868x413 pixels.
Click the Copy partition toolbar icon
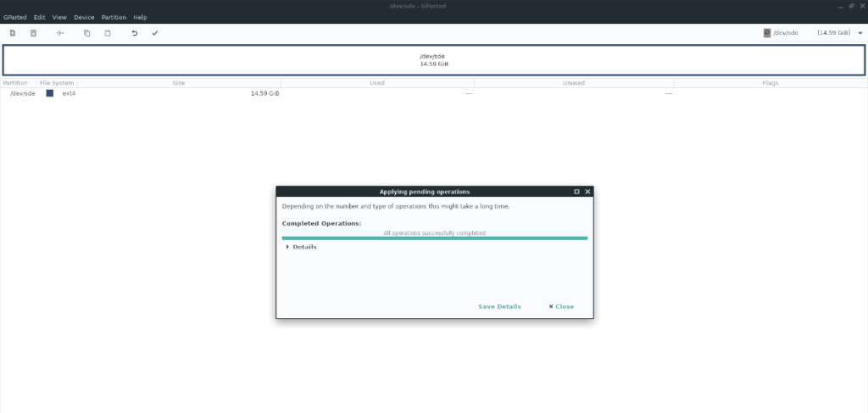[x=86, y=33]
